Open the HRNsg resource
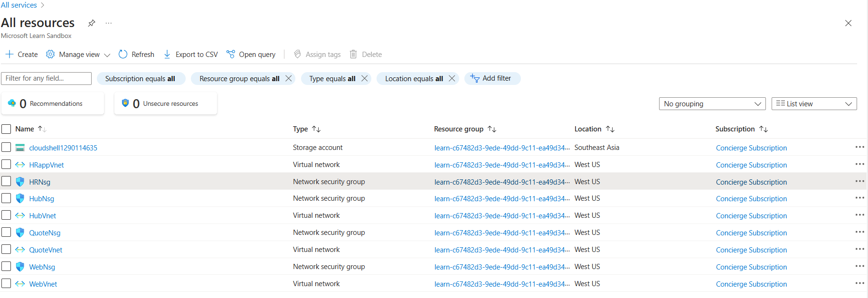 coord(39,182)
